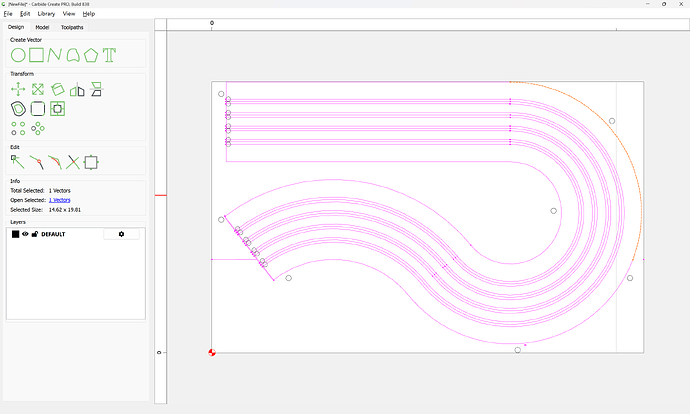
Task: Switch to the Toolpaths tab
Action: pyautogui.click(x=72, y=27)
